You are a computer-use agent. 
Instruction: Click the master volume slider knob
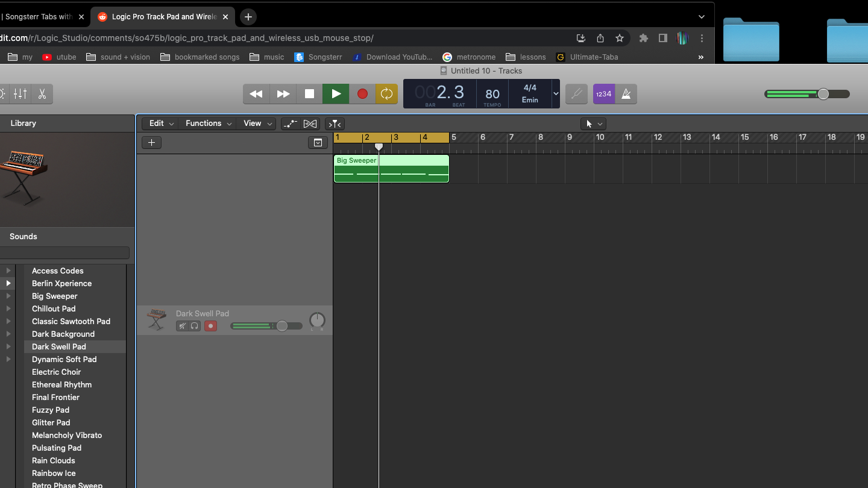pyautogui.click(x=823, y=94)
